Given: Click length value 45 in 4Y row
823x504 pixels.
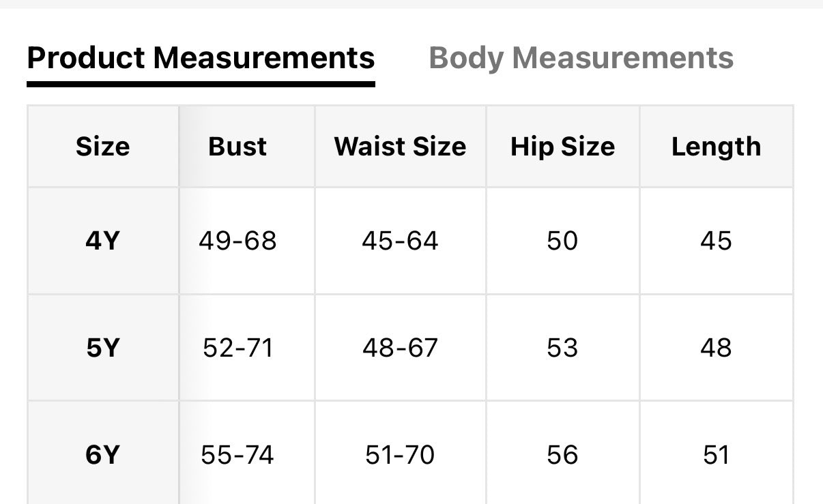Looking at the screenshot, I should pos(716,241).
